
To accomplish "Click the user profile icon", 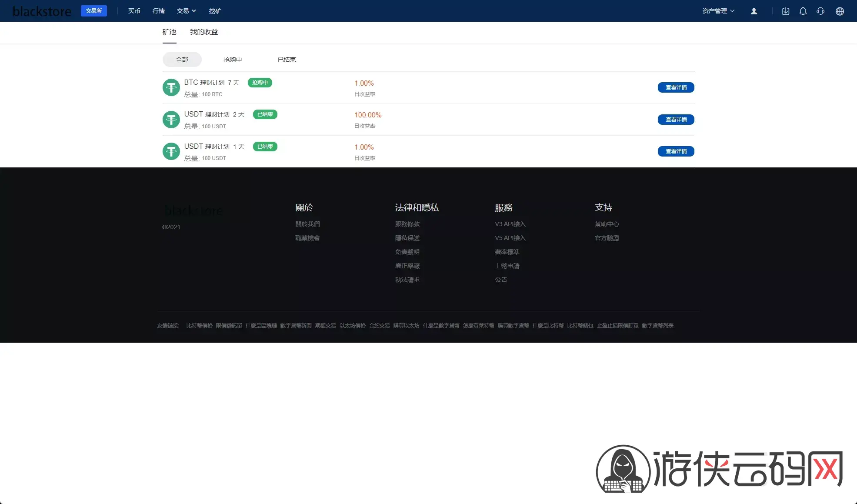I will 754,11.
